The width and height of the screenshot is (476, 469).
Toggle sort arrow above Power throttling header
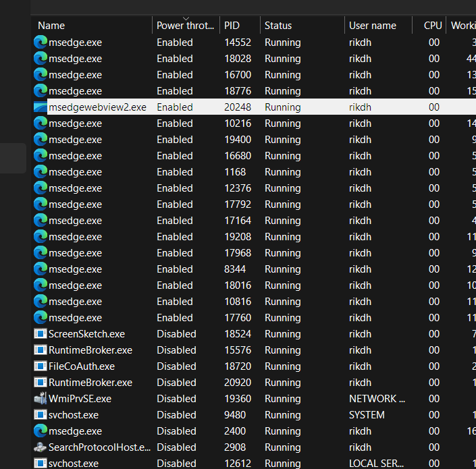tap(186, 19)
